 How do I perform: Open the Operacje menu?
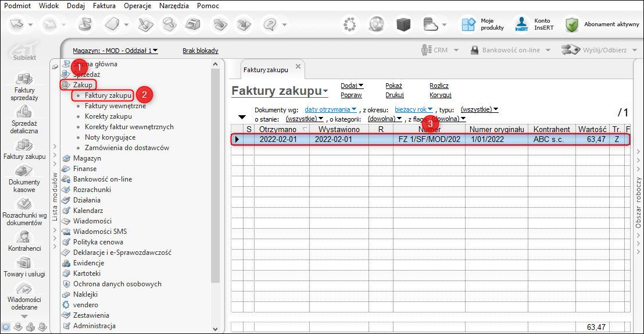tap(138, 6)
